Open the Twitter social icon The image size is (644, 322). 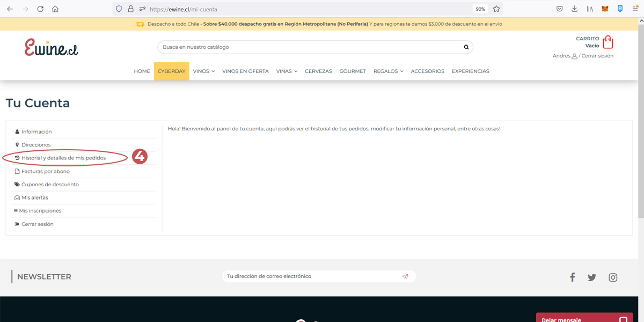[x=592, y=277]
